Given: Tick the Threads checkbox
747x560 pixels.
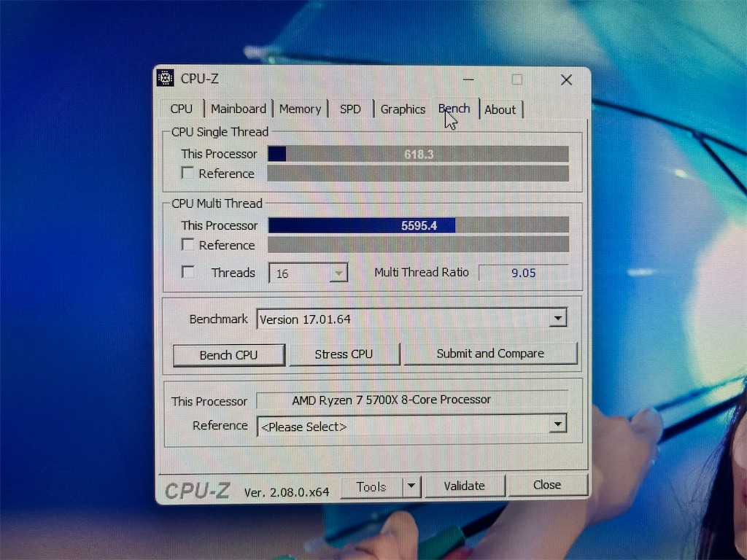Looking at the screenshot, I should pyautogui.click(x=187, y=273).
